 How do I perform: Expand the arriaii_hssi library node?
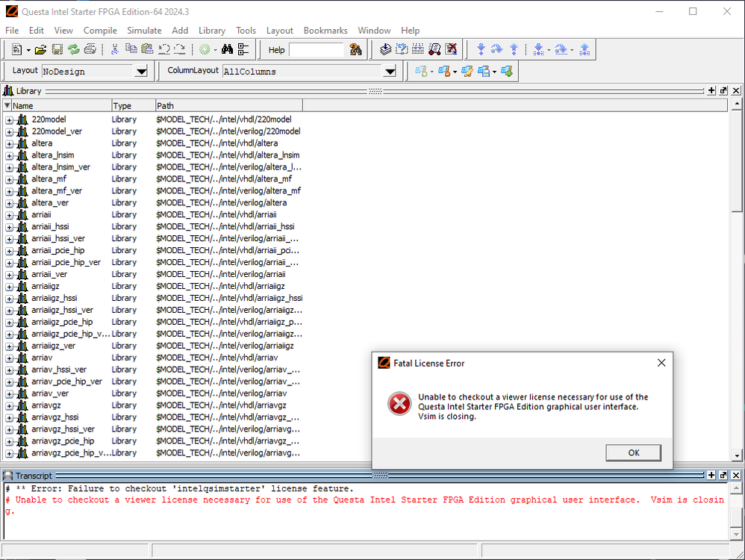tap(9, 227)
